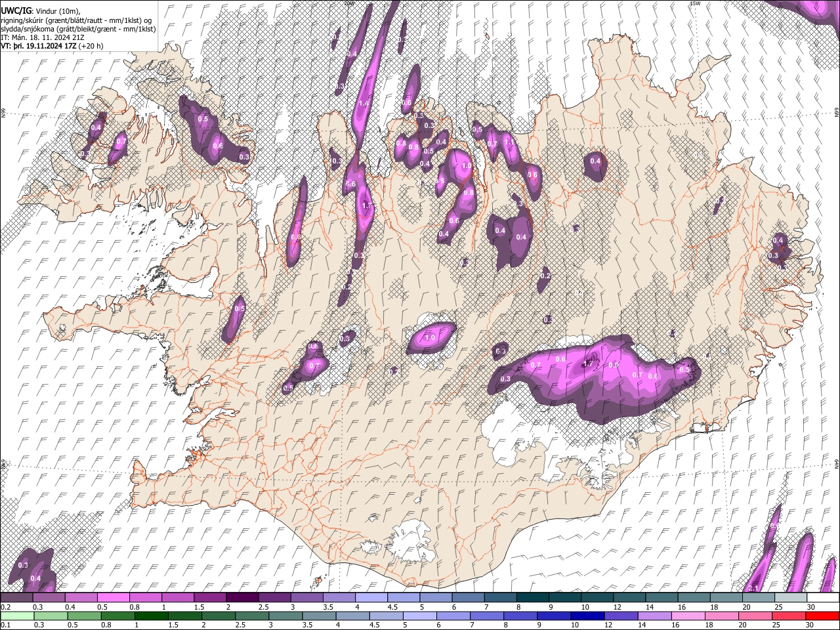Pick bright pink upper-row swatch between 0.5 and 0.8

[x=114, y=597]
